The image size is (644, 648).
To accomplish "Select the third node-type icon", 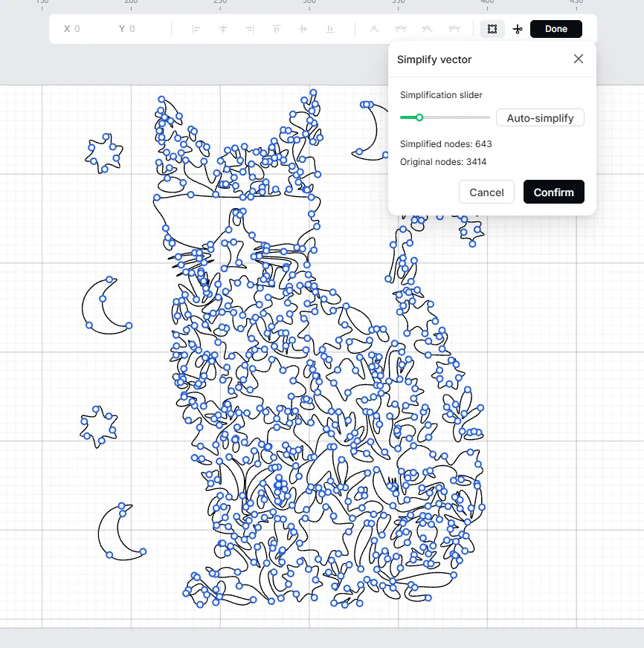I will pyautogui.click(x=428, y=29).
